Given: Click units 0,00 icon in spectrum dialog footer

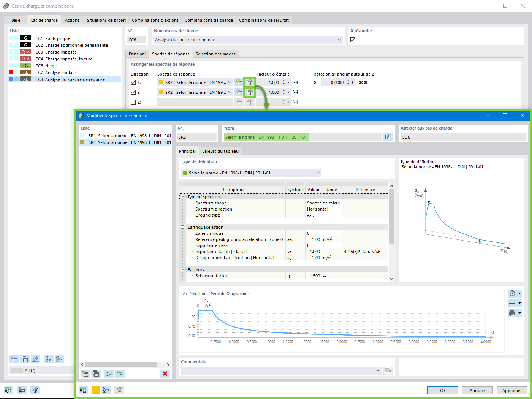Looking at the screenshot, I should coord(83,390).
